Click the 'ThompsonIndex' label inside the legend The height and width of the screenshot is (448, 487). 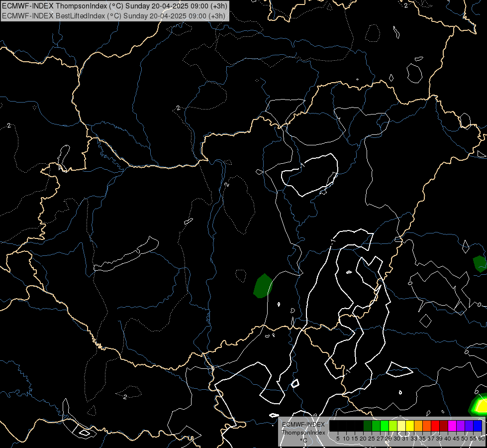click(x=303, y=433)
